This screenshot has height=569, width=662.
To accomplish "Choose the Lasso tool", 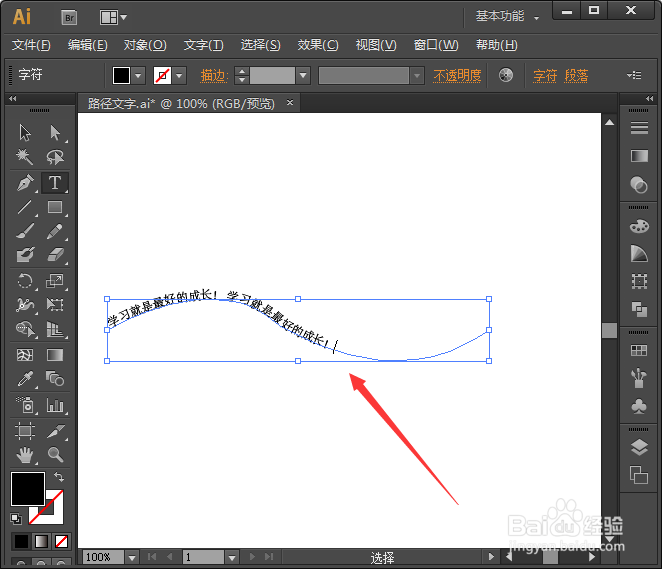I will coord(55,157).
